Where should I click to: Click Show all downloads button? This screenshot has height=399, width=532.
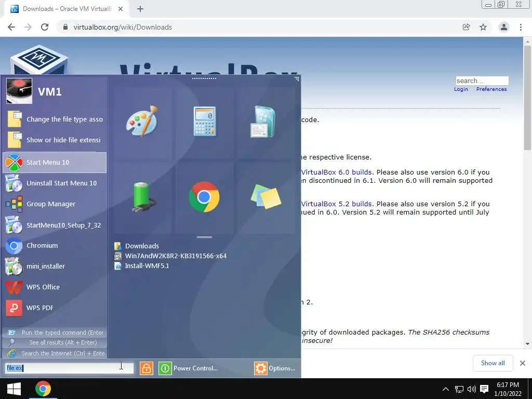(493, 363)
